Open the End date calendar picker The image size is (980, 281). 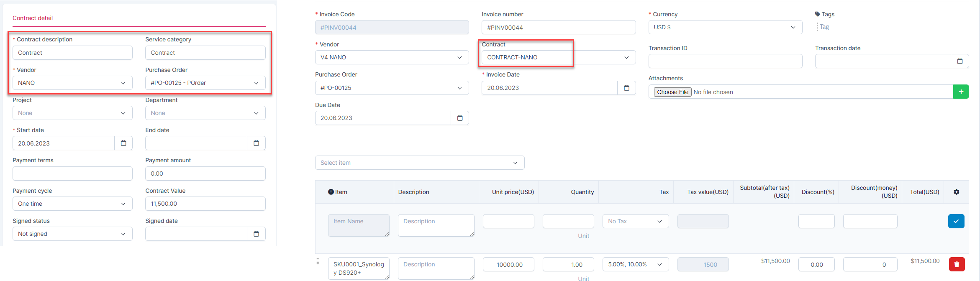[256, 143]
